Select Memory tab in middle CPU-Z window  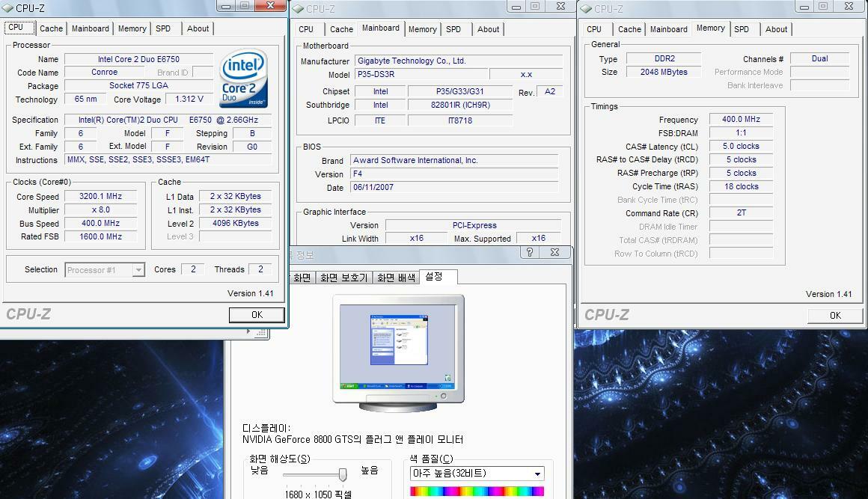(422, 29)
